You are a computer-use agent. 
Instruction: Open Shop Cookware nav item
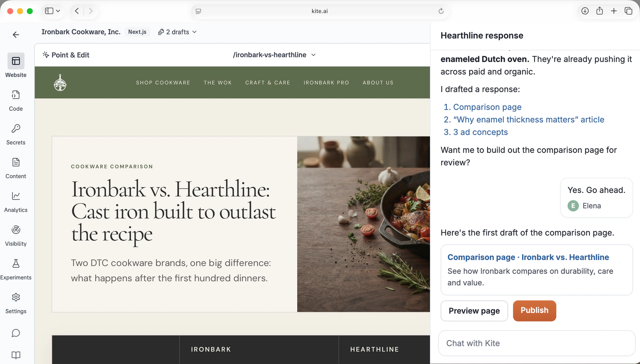(163, 83)
